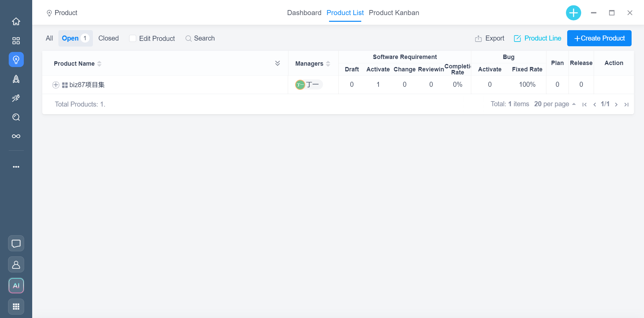Open the user profile icon in sidebar
Viewport: 644px width, 318px height.
point(16,264)
